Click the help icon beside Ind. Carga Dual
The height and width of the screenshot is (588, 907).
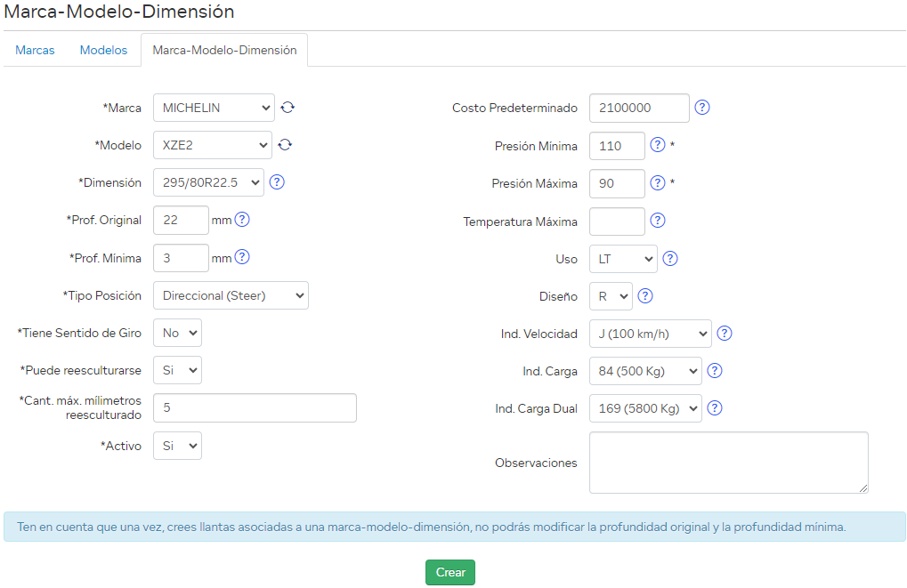click(715, 408)
